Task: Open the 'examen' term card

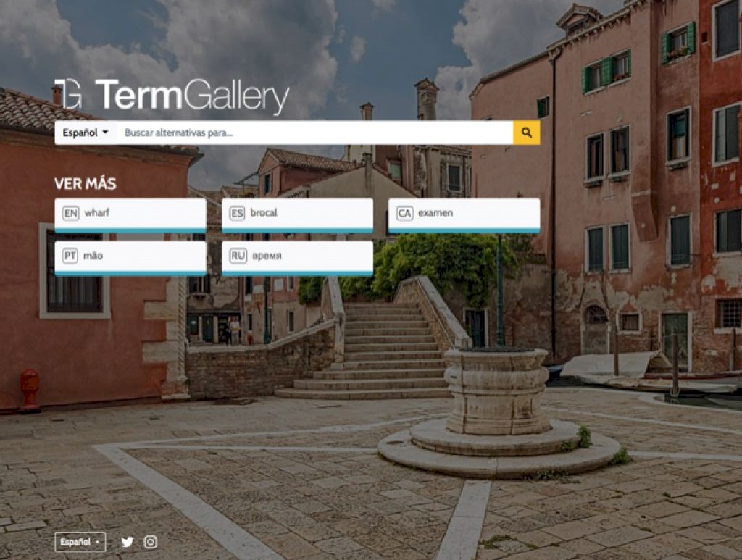Action: pyautogui.click(x=464, y=215)
